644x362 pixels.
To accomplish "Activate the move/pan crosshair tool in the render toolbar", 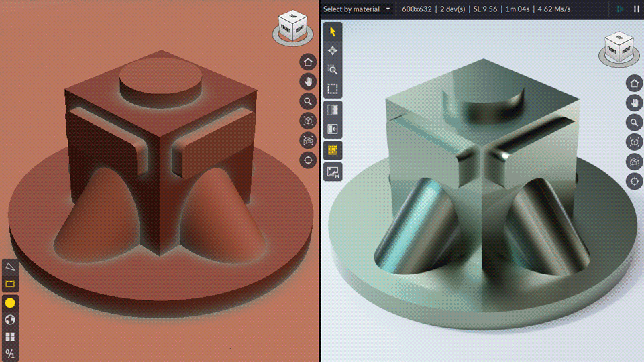I will point(333,50).
